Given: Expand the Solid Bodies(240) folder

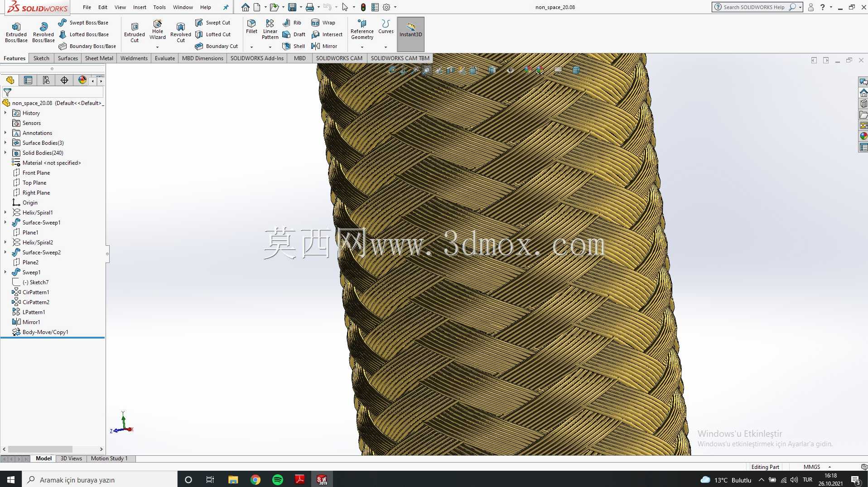Looking at the screenshot, I should pos(5,153).
